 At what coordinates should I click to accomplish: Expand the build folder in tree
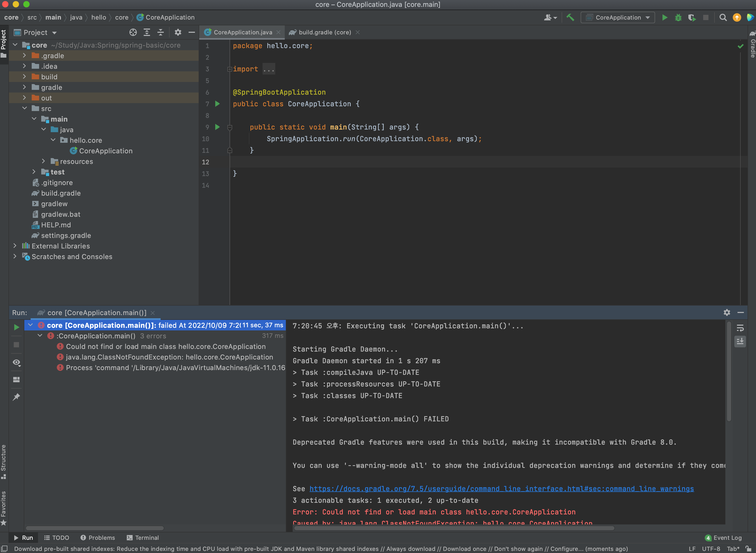coord(24,76)
